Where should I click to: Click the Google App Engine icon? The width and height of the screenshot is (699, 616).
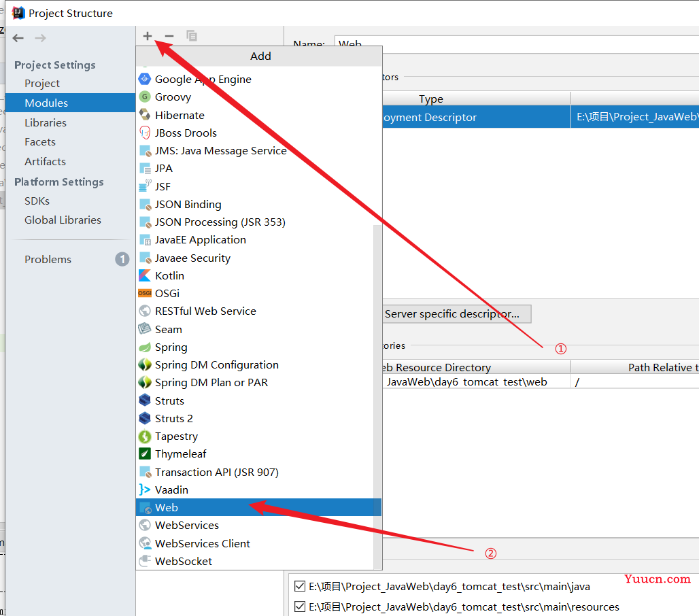(x=145, y=80)
